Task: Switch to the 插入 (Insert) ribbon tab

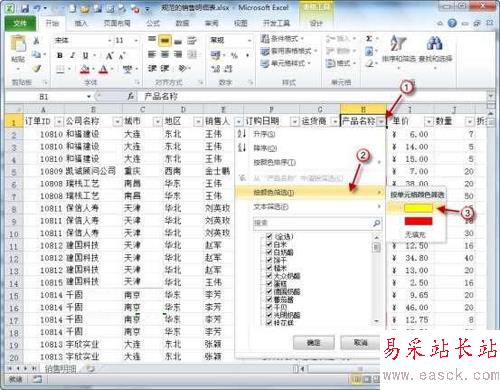Action: point(80,23)
